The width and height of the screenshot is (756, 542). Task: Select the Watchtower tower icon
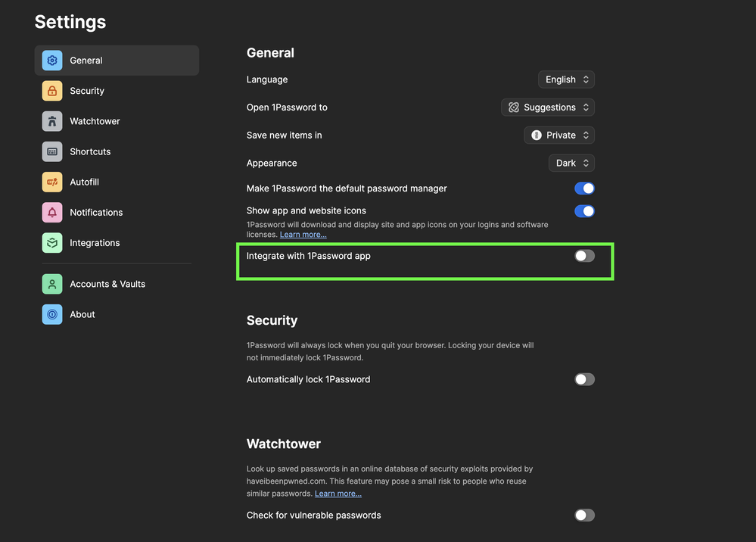[x=52, y=121]
